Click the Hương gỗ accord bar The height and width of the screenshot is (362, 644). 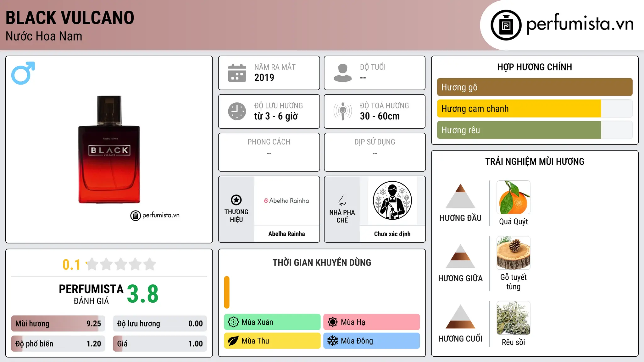(535, 87)
